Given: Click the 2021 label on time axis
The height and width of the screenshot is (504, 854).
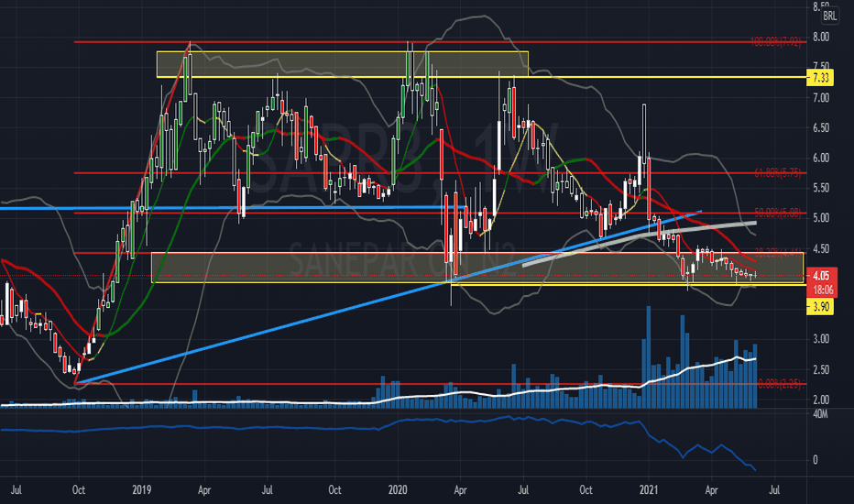Looking at the screenshot, I should tap(649, 490).
